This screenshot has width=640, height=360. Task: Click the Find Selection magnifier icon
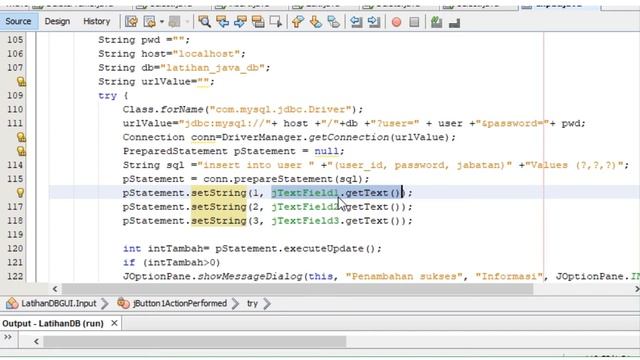(x=204, y=22)
